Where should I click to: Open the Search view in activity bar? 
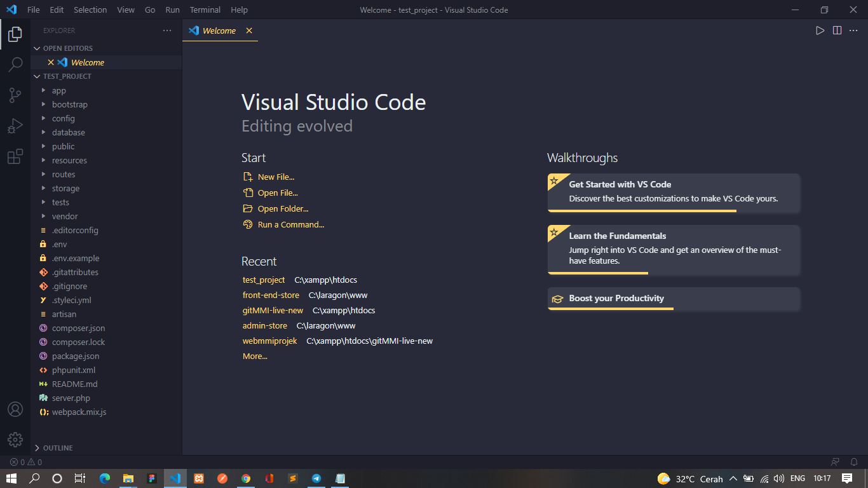coord(15,65)
